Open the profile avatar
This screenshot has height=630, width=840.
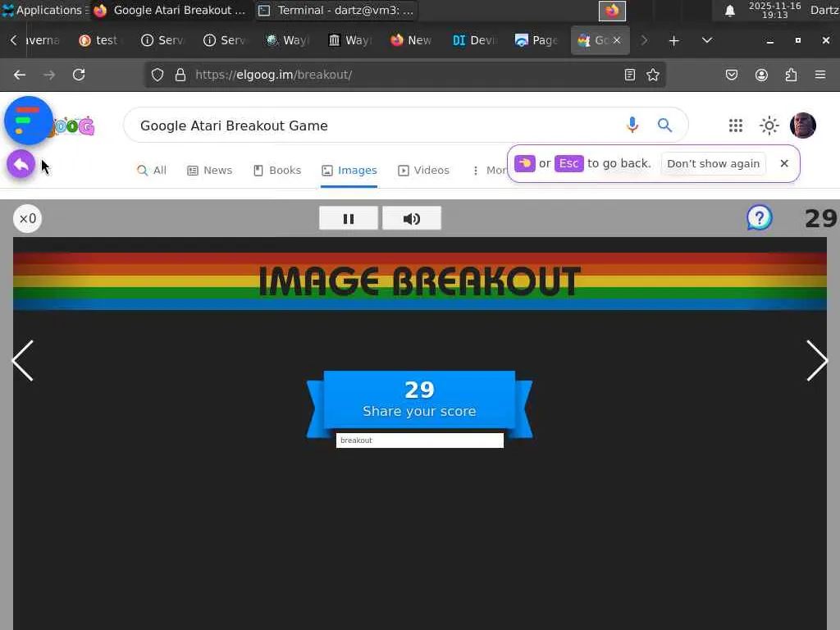pos(802,126)
